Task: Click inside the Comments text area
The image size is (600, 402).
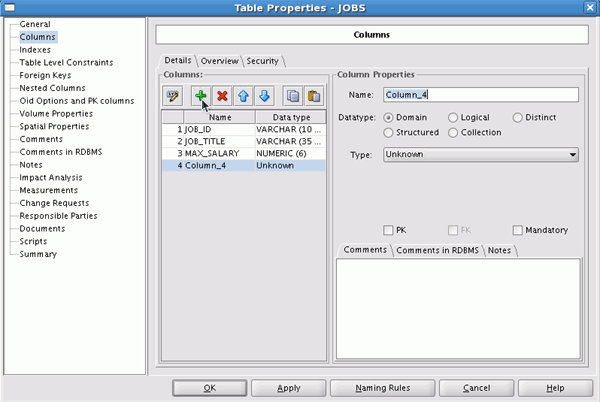Action: pos(458,309)
